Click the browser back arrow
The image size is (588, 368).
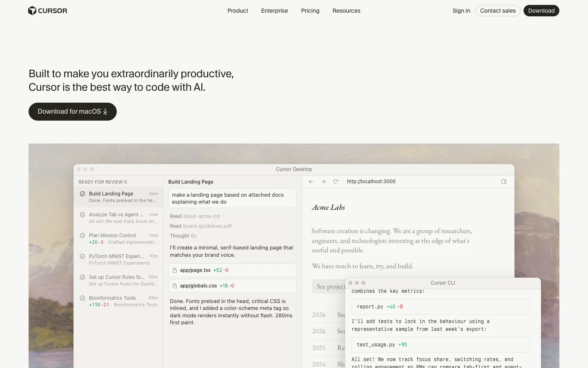[311, 182]
